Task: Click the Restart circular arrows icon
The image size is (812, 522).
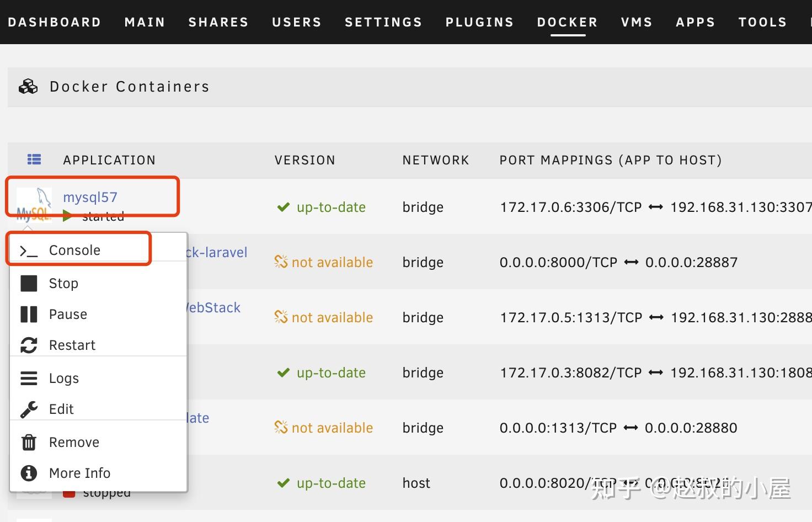Action: tap(29, 345)
